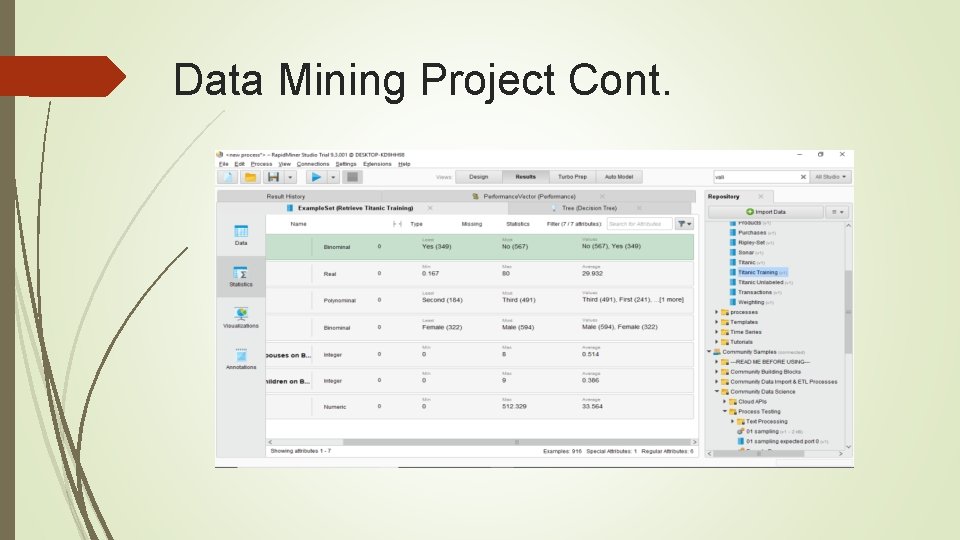
Task: Expand the Community Building Blocks folder
Action: pos(716,372)
